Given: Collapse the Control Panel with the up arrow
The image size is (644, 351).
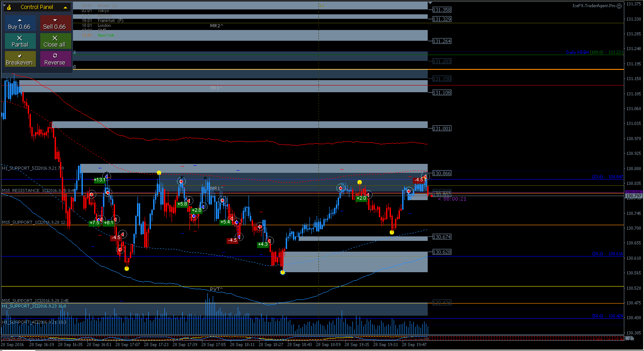Looking at the screenshot, I should pos(65,7).
